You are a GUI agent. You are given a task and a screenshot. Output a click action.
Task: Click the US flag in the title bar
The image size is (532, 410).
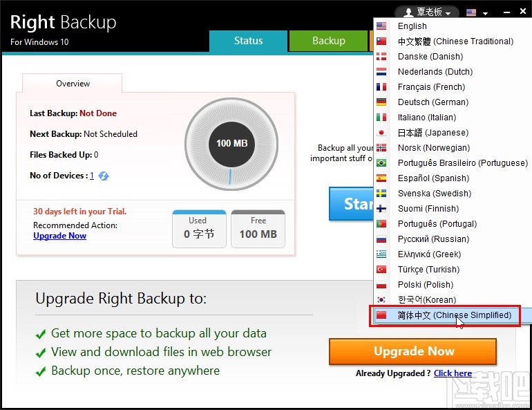[x=471, y=12]
